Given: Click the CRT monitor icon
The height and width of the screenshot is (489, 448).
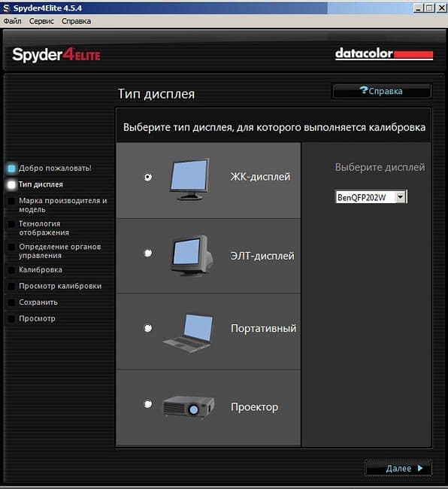Looking at the screenshot, I should pos(192,256).
